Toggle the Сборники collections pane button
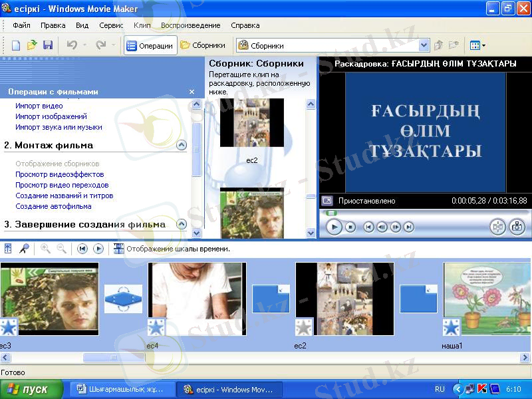 point(203,46)
